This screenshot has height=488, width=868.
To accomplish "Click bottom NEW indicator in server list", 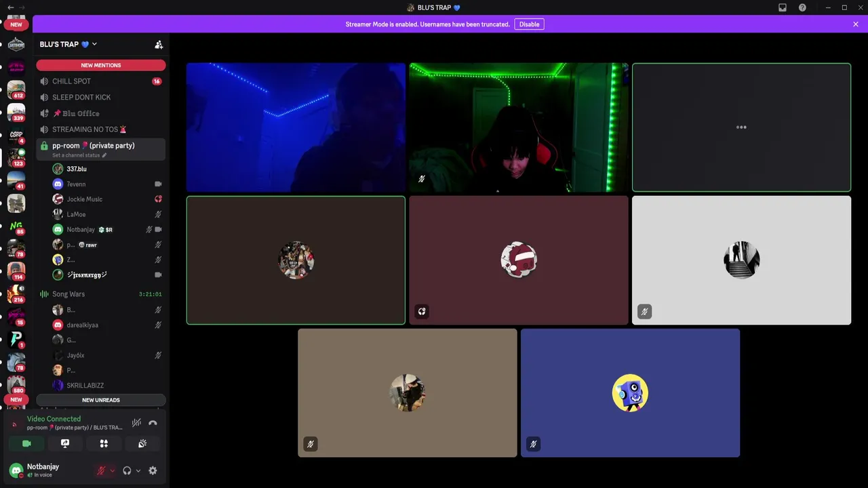I will click(16, 400).
